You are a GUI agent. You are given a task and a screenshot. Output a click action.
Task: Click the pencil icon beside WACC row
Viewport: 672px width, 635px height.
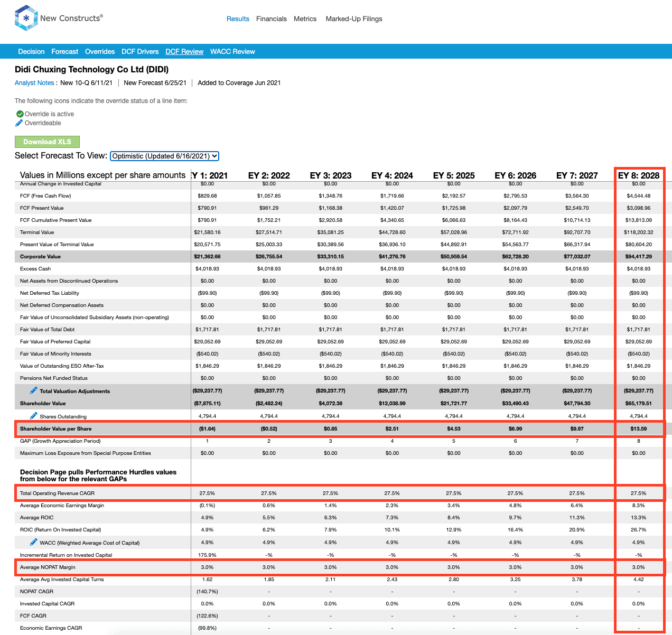click(x=34, y=542)
